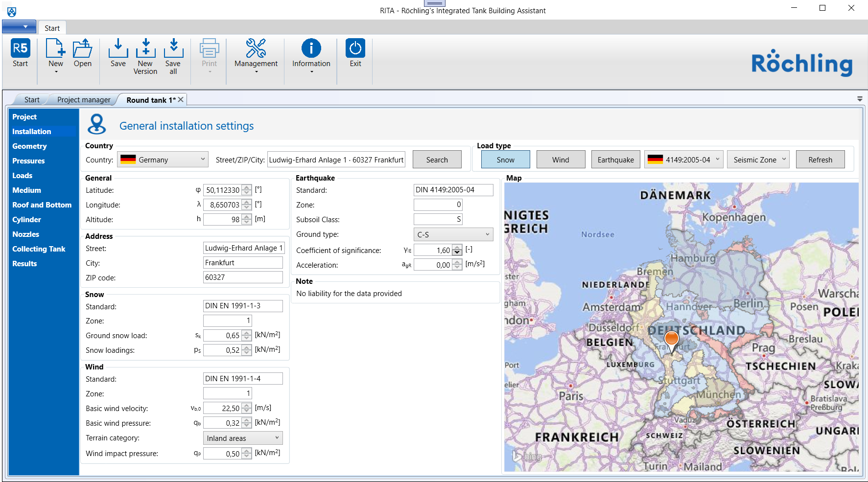Click the Search address button

tap(437, 160)
